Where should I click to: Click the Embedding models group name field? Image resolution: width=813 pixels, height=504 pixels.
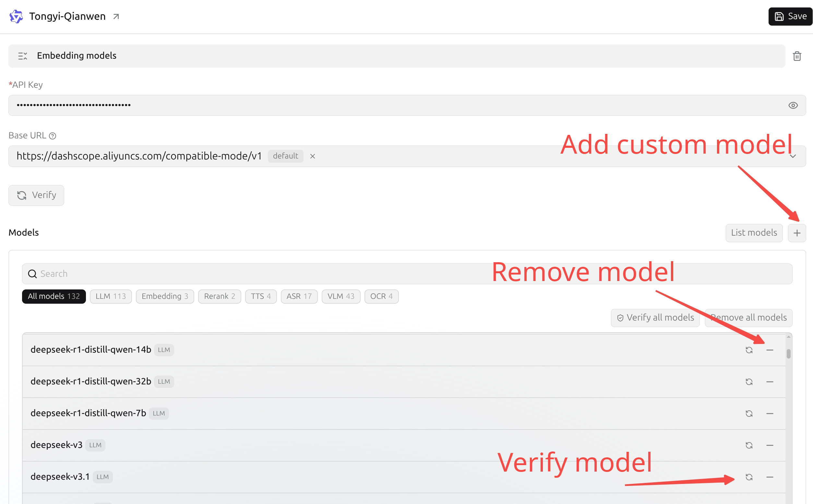(x=397, y=56)
